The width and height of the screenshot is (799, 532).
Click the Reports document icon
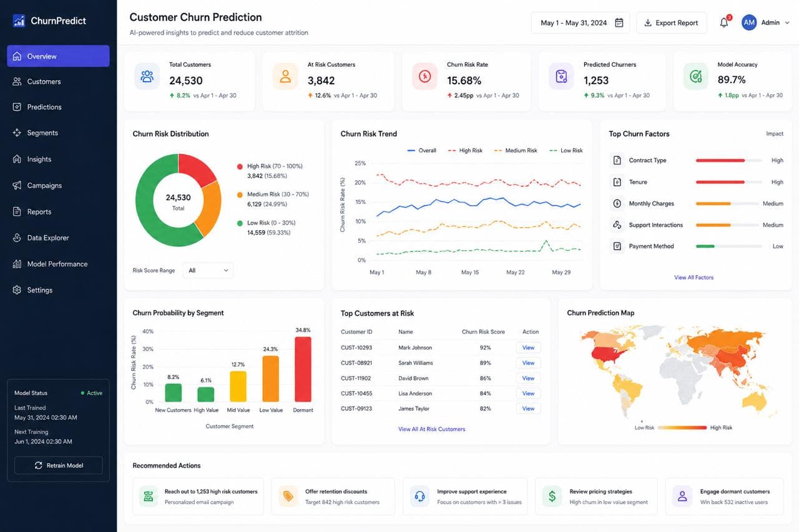point(17,211)
